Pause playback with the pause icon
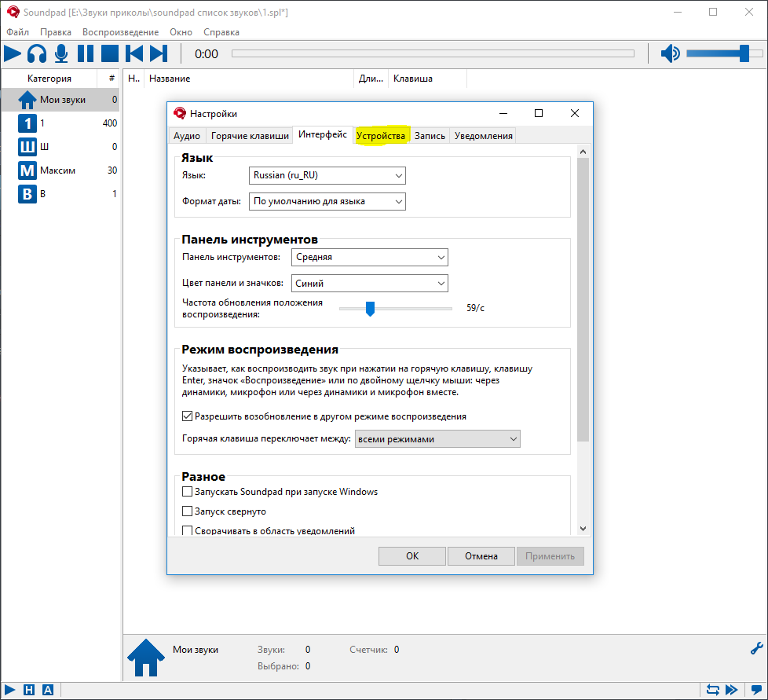Screen dimensions: 768x700 [x=86, y=53]
